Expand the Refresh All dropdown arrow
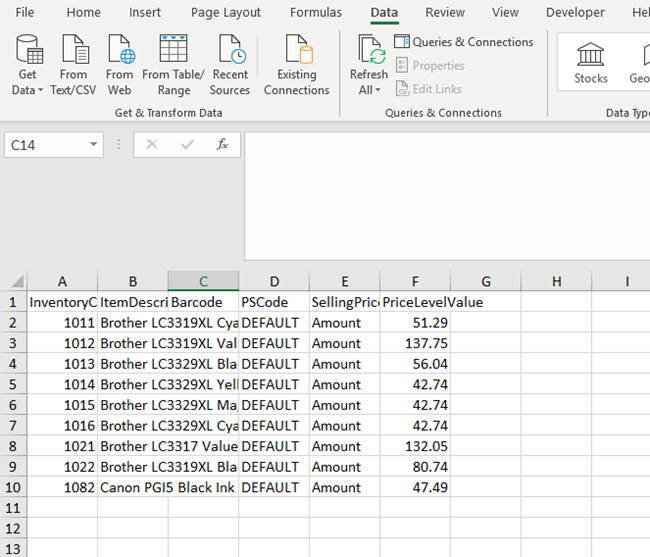650x557 pixels. pos(378,91)
